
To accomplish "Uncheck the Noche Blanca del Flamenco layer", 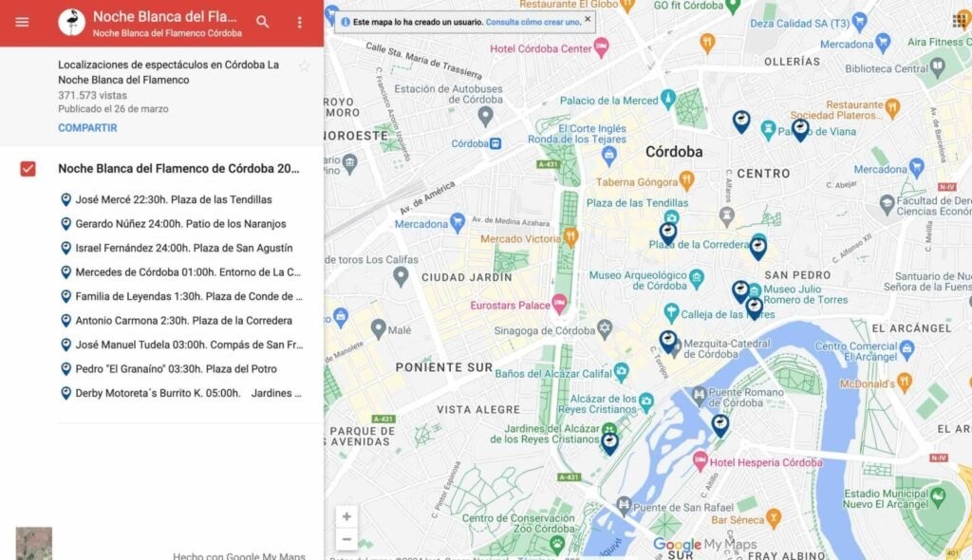I will pyautogui.click(x=28, y=169).
